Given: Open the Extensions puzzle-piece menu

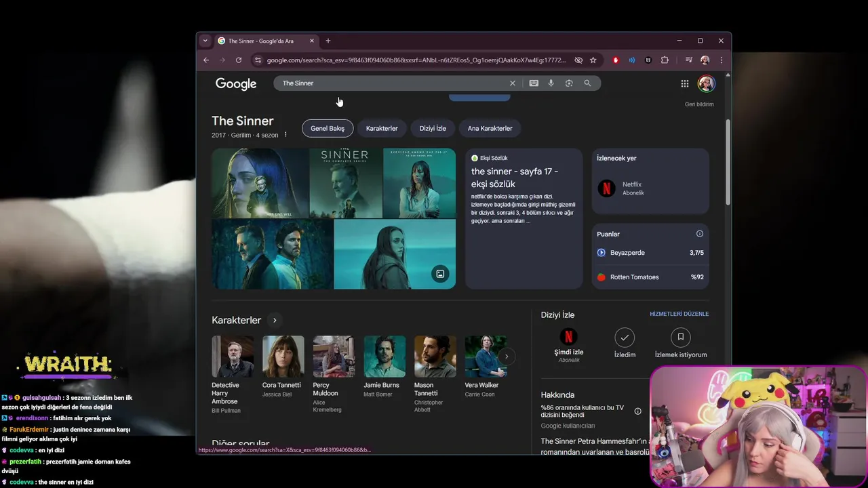Looking at the screenshot, I should pyautogui.click(x=665, y=60).
